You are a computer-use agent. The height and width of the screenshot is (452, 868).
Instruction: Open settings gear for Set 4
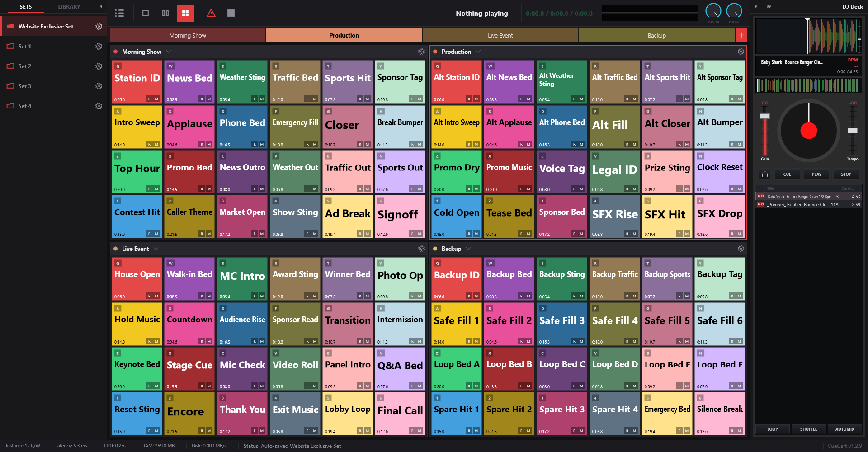tap(99, 106)
